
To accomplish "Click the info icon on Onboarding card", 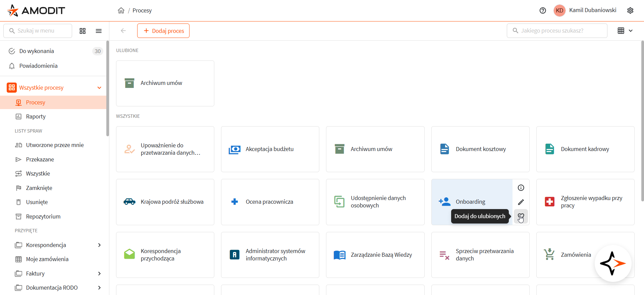I will [x=521, y=188].
